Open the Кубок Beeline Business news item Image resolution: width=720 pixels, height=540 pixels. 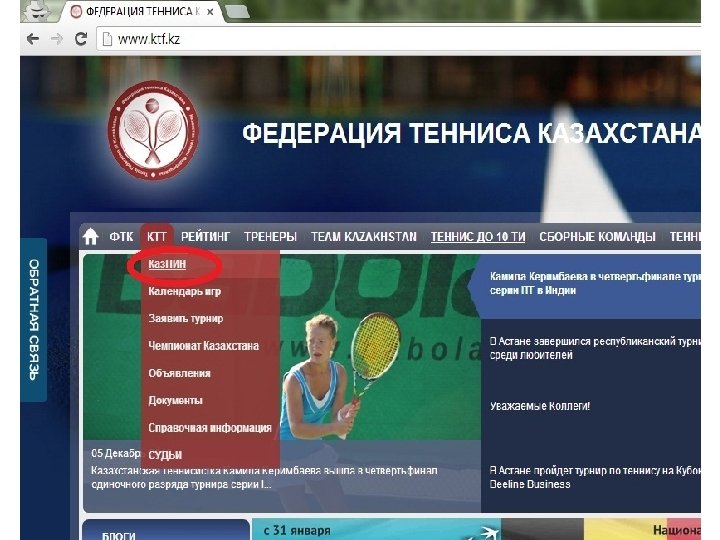[x=595, y=477]
